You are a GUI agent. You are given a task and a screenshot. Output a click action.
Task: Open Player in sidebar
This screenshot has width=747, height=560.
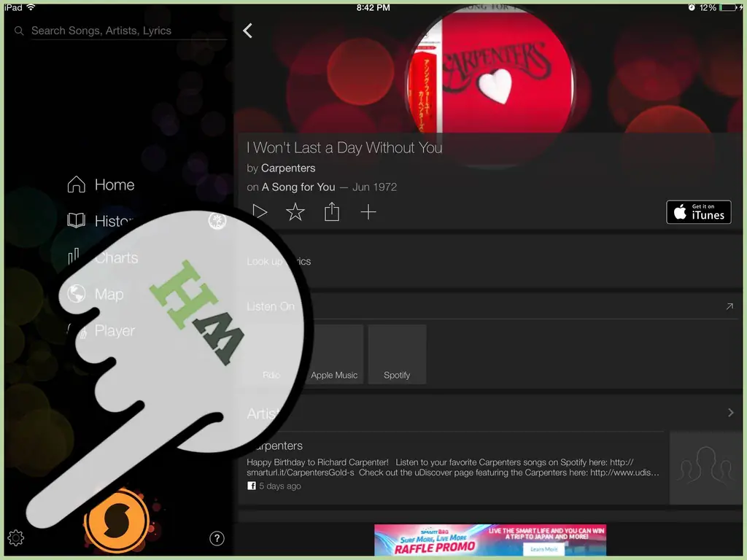click(x=101, y=330)
